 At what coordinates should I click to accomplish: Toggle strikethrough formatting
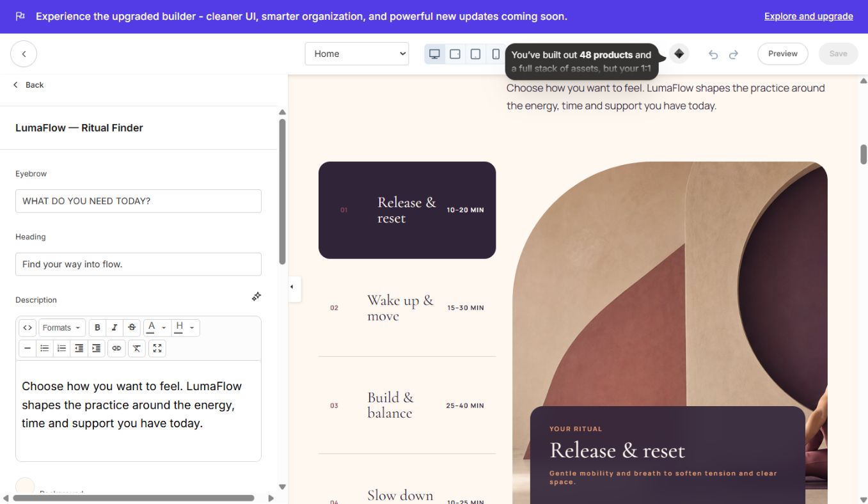pos(132,327)
